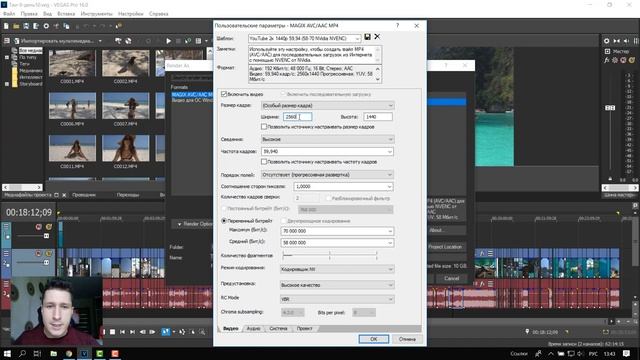This screenshot has width=640, height=360.
Task: Click the help question mark in dialog title
Action: coord(398,25)
